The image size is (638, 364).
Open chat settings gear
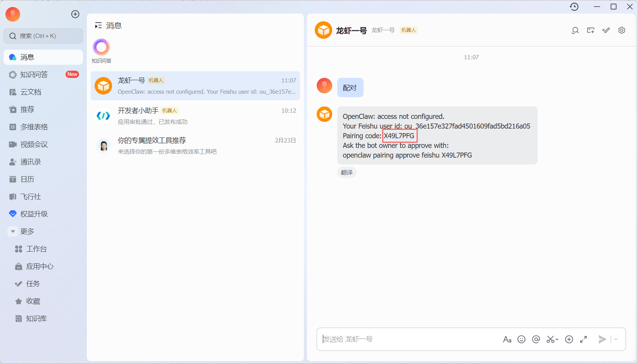tap(622, 30)
